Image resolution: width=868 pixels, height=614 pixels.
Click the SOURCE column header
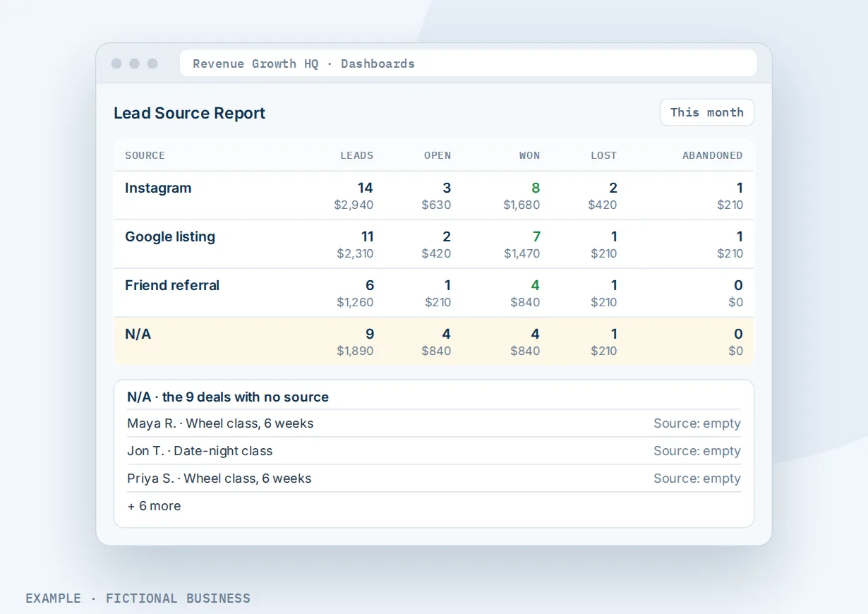click(145, 155)
